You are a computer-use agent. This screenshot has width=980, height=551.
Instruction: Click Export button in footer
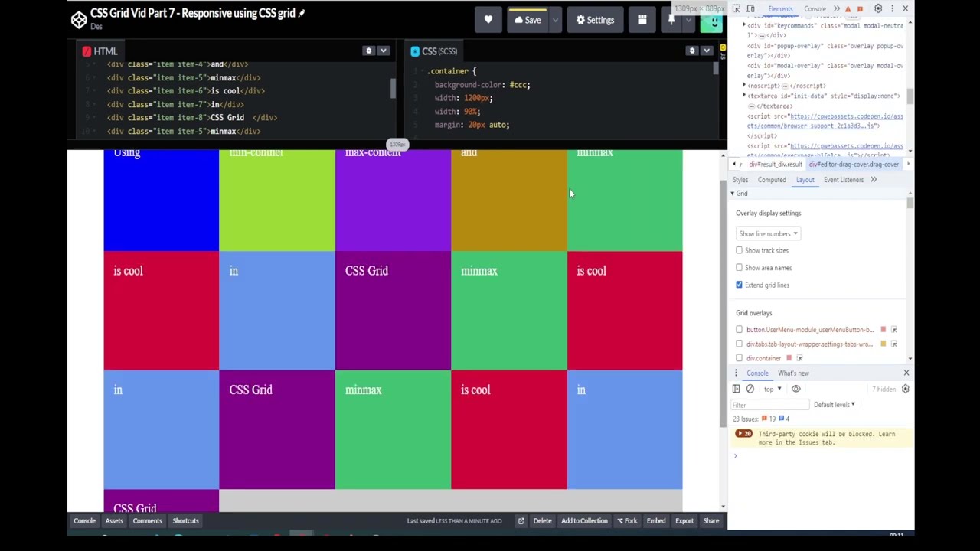pyautogui.click(x=684, y=521)
